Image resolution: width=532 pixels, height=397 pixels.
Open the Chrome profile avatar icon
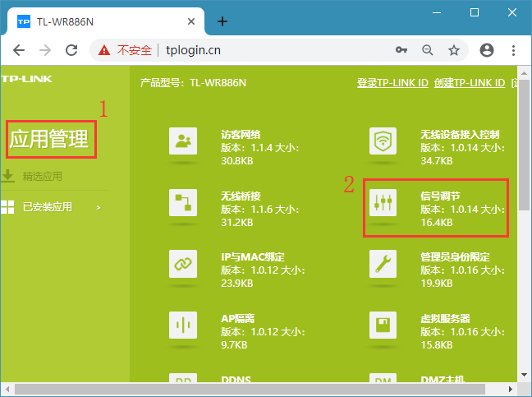[486, 50]
